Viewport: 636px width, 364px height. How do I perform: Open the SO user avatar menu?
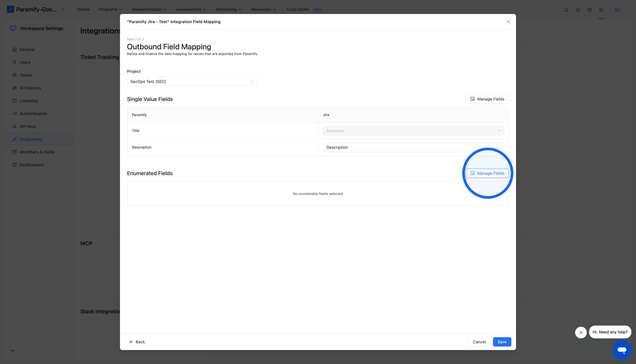tap(617, 10)
